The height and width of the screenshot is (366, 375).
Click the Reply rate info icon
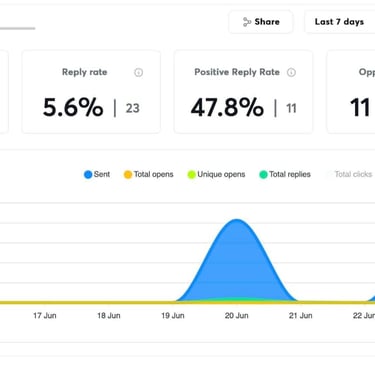[x=138, y=72]
